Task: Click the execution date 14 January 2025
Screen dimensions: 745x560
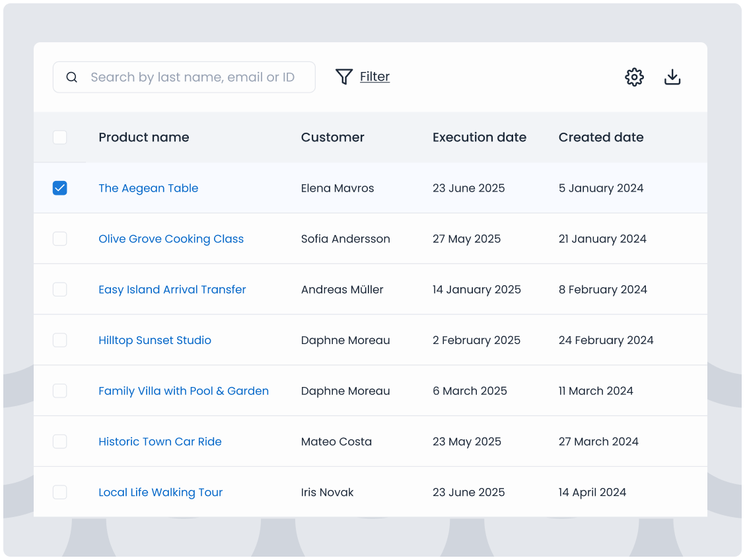Action: pyautogui.click(x=477, y=290)
